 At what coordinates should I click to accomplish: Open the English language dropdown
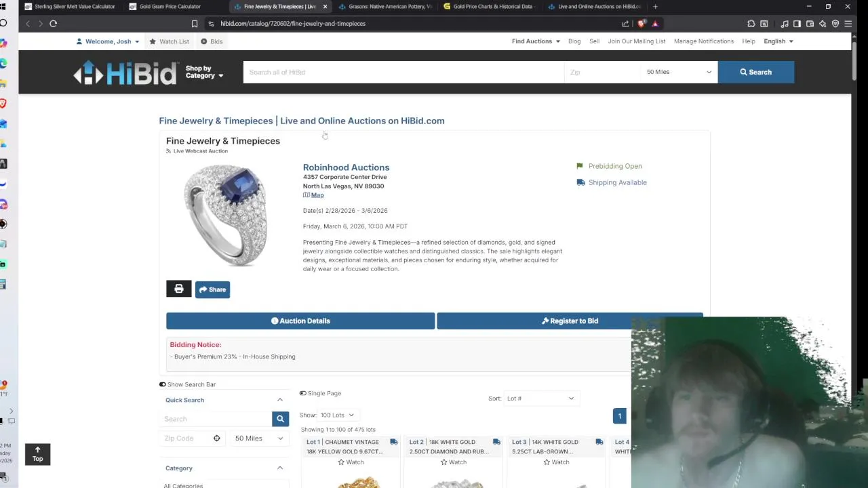[x=778, y=41]
